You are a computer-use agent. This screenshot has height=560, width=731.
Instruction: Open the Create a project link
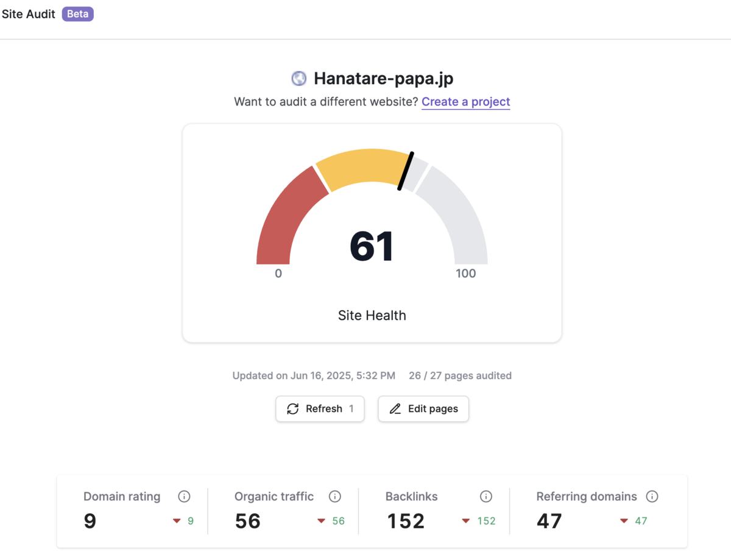(466, 102)
